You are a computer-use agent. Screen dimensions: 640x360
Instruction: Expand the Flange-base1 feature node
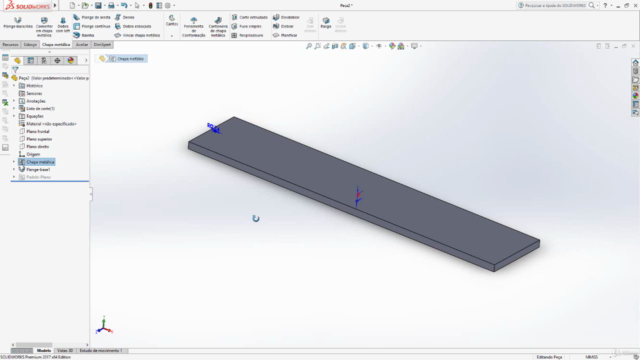click(14, 169)
